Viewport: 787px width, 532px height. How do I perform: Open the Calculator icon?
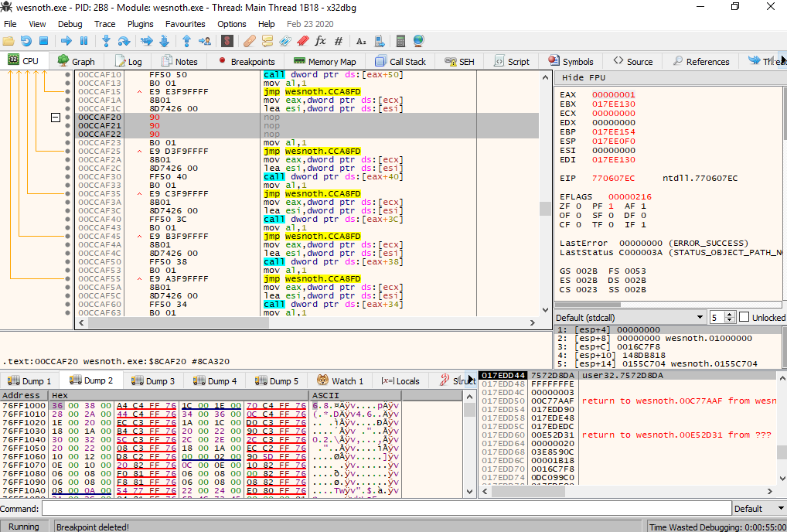coord(400,41)
